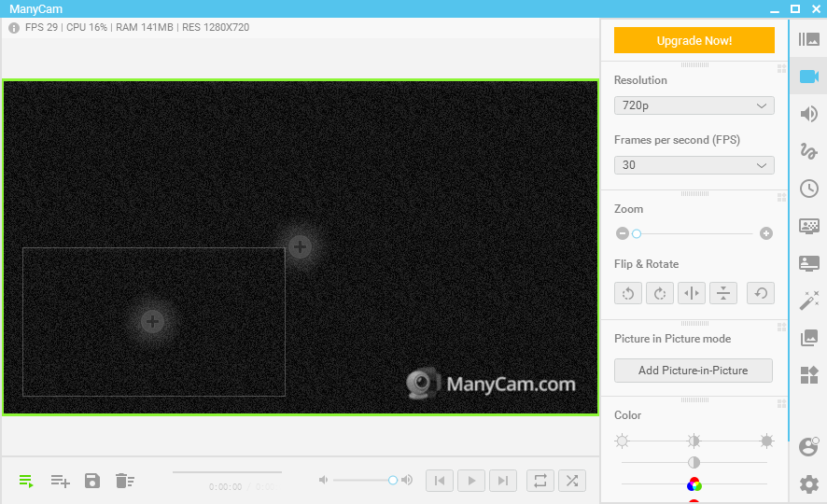Expand Frames per second dropdown
This screenshot has width=827, height=504.
point(694,165)
